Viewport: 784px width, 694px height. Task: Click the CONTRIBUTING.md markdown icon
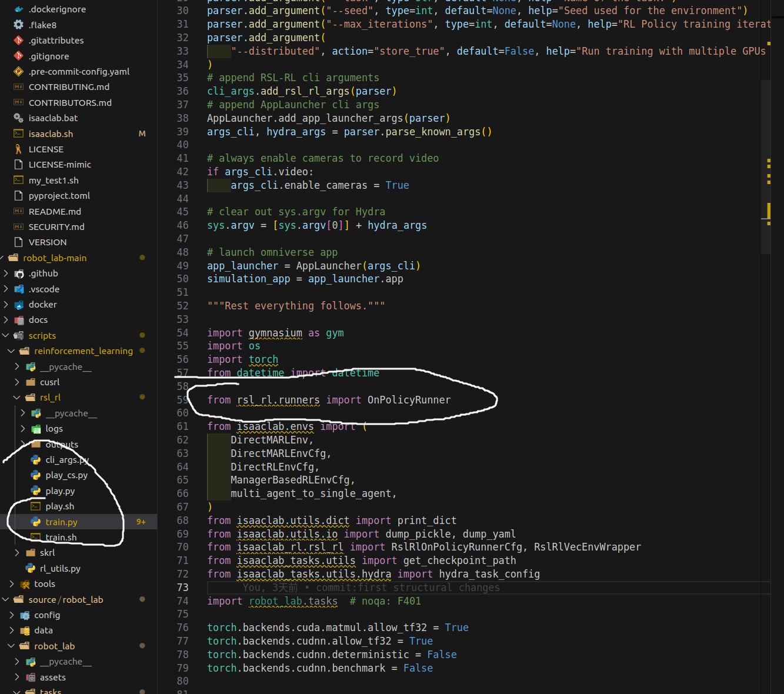click(18, 87)
